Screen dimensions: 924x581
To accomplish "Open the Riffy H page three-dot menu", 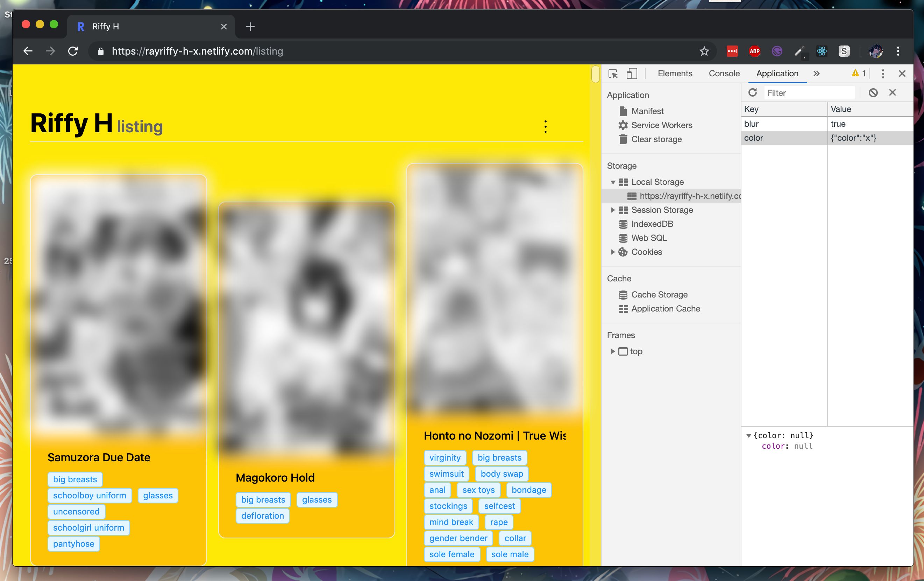I will coord(545,126).
